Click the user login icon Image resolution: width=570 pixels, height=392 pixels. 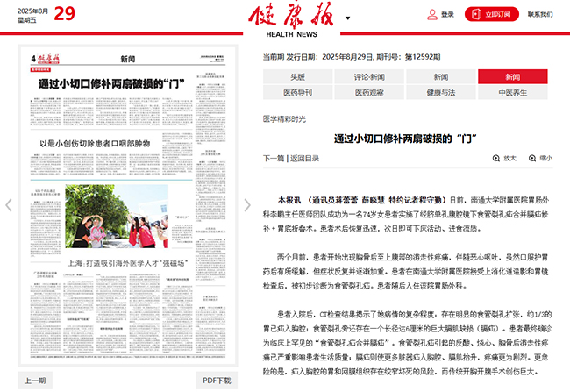coord(431,15)
